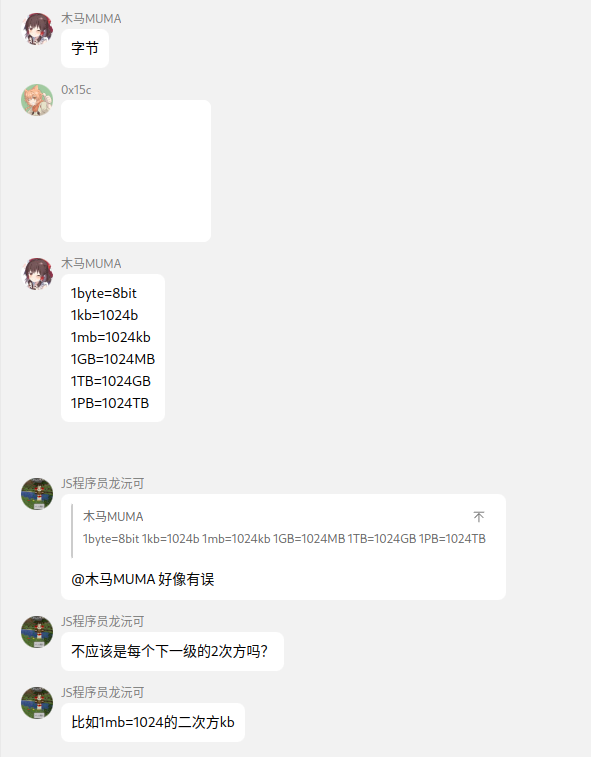Click 木马MUMA username above the 字节 message
591x757 pixels.
tap(91, 19)
